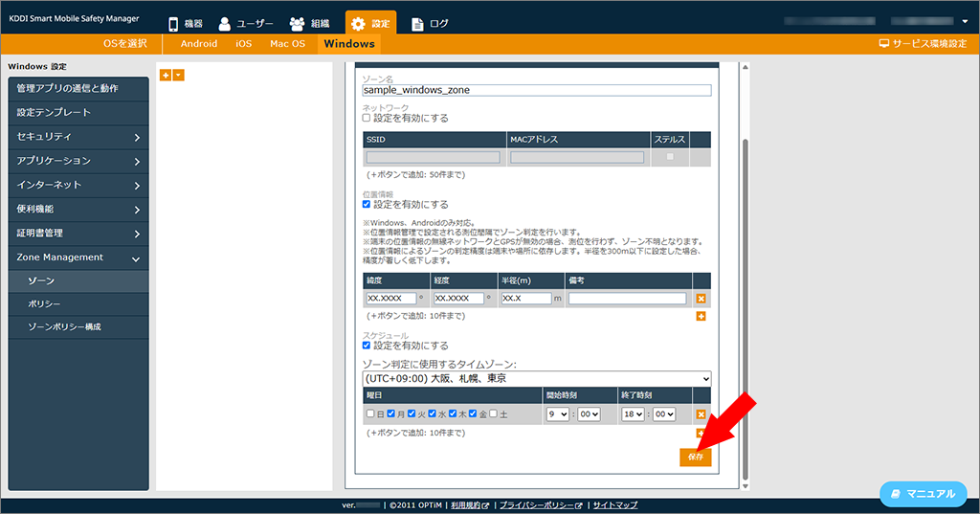Check the 日 (Sunday) checkbox
Image resolution: width=980 pixels, height=514 pixels.
(370, 413)
